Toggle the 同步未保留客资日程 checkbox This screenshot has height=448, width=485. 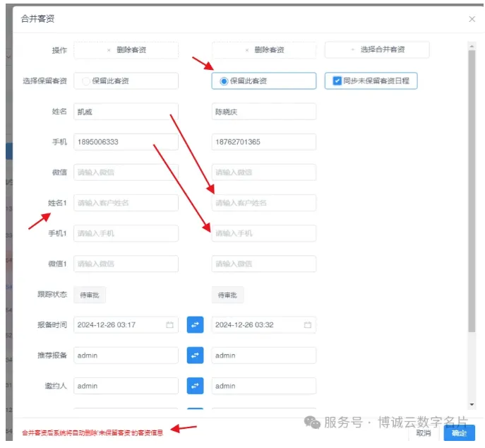[x=337, y=81]
